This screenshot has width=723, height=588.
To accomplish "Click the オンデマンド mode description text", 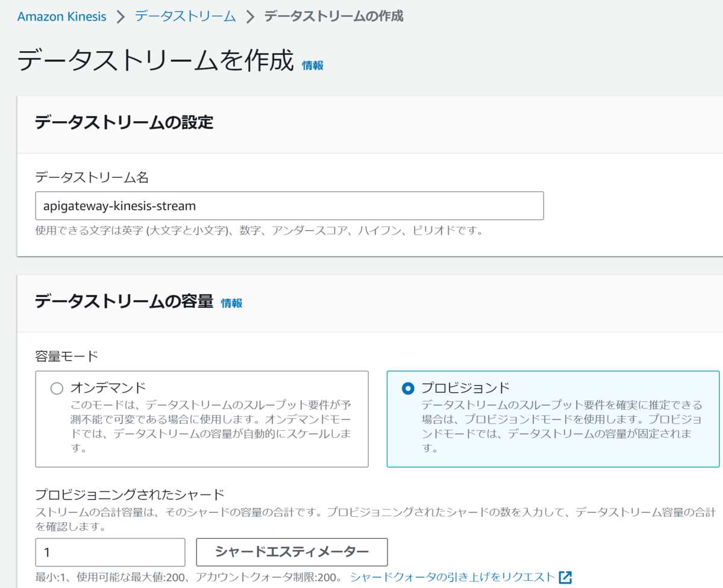I will click(210, 426).
